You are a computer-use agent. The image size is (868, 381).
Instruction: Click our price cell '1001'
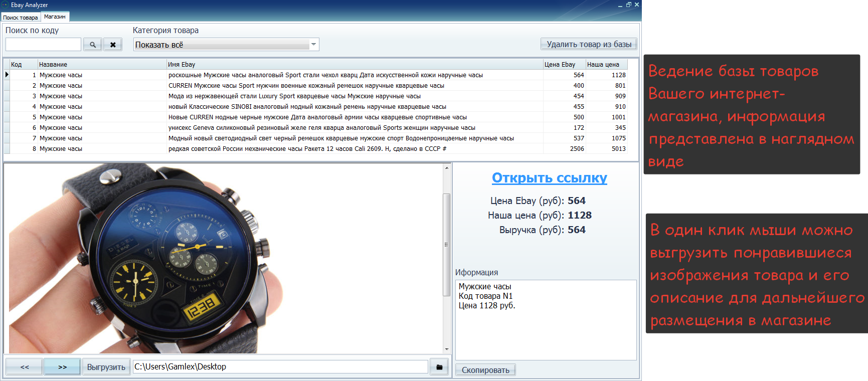(607, 117)
